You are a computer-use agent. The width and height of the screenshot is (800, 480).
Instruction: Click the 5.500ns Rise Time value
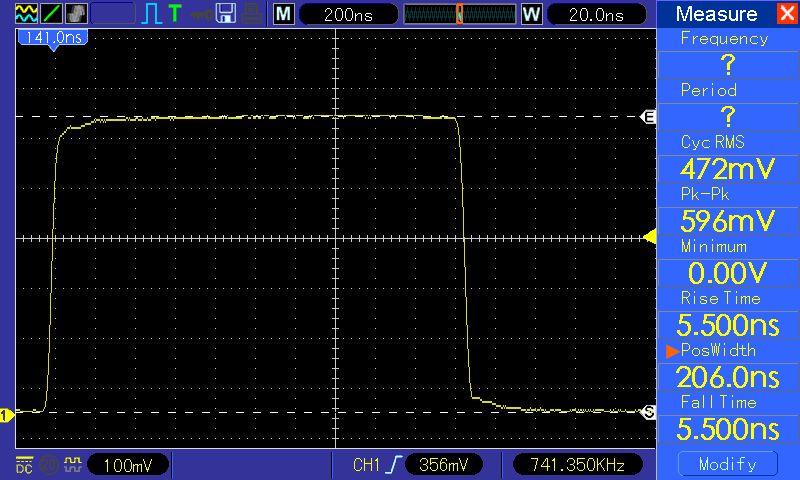[x=728, y=325]
